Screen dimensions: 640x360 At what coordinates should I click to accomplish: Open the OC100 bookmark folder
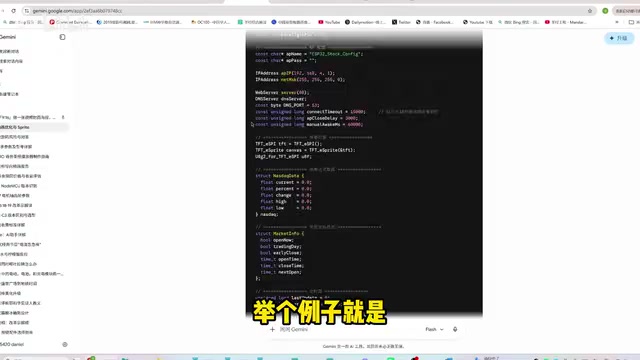click(210, 22)
